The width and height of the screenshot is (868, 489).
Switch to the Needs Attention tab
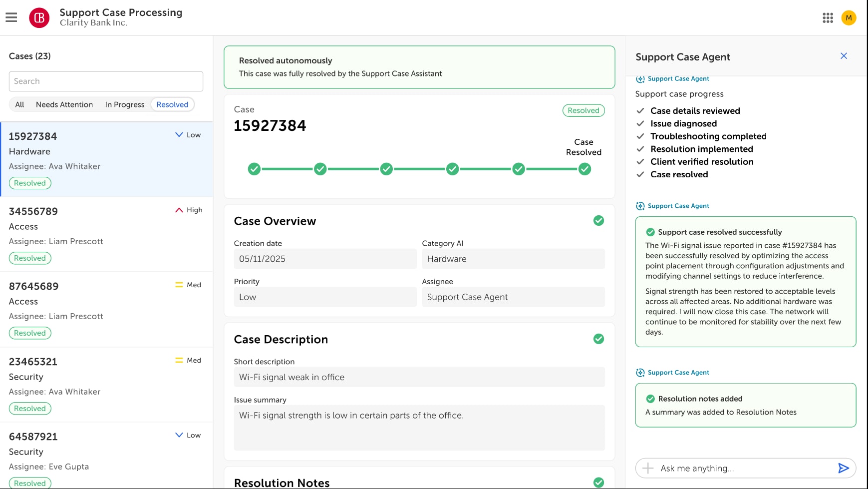(x=64, y=104)
